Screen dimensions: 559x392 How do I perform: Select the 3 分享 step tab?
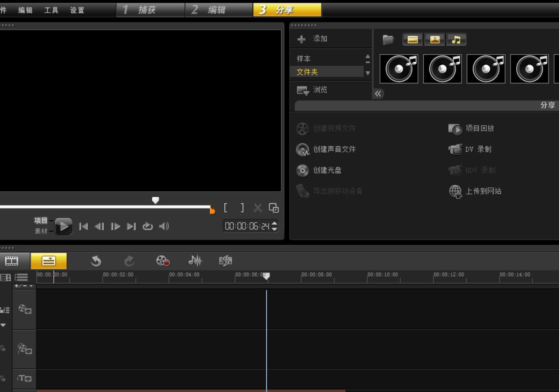[287, 10]
